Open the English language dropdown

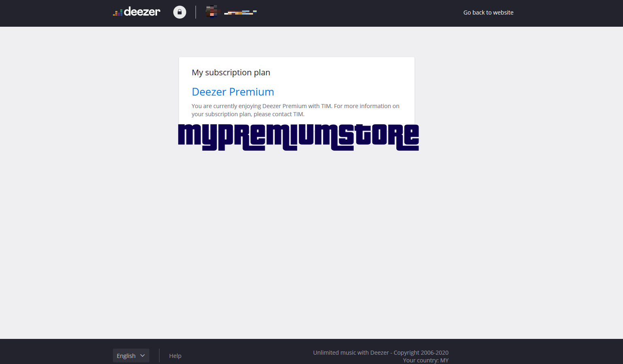131,355
